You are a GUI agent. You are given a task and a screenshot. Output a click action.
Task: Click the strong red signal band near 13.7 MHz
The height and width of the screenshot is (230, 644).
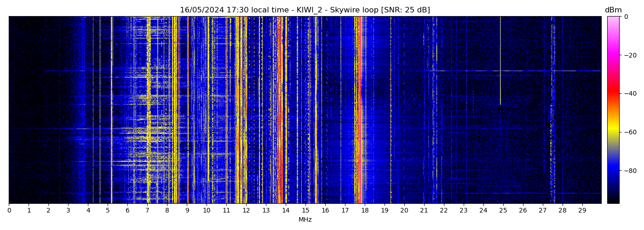coord(279,115)
